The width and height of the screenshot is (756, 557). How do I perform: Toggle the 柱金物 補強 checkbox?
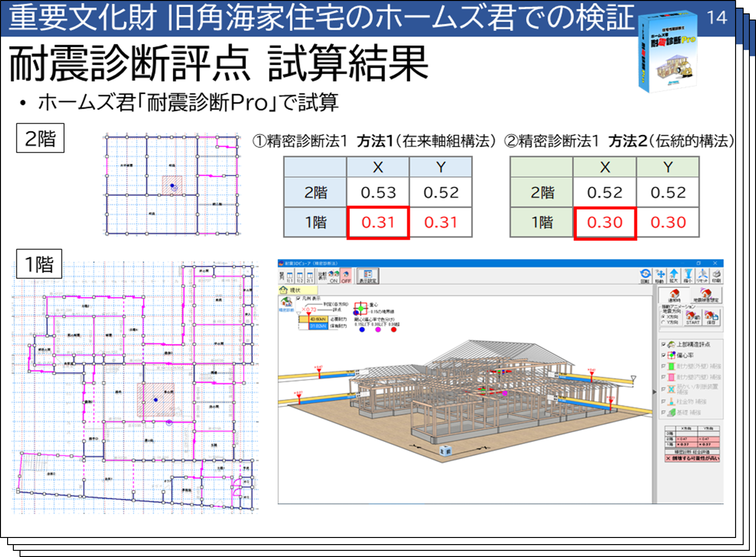point(663,401)
